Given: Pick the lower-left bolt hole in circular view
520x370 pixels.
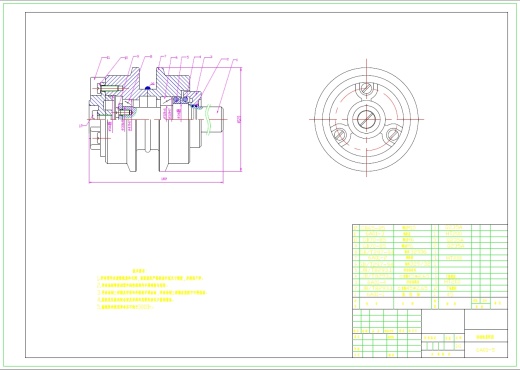Looking at the screenshot, I should (340, 135).
